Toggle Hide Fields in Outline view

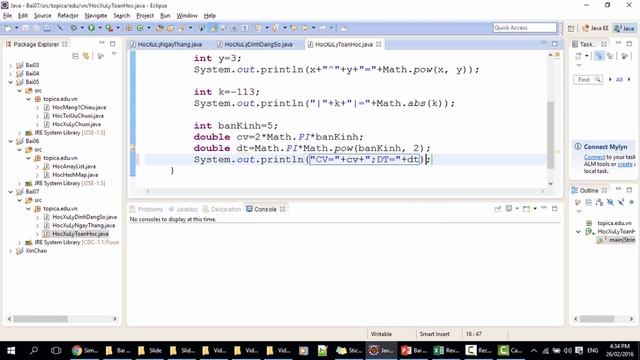(x=610, y=202)
